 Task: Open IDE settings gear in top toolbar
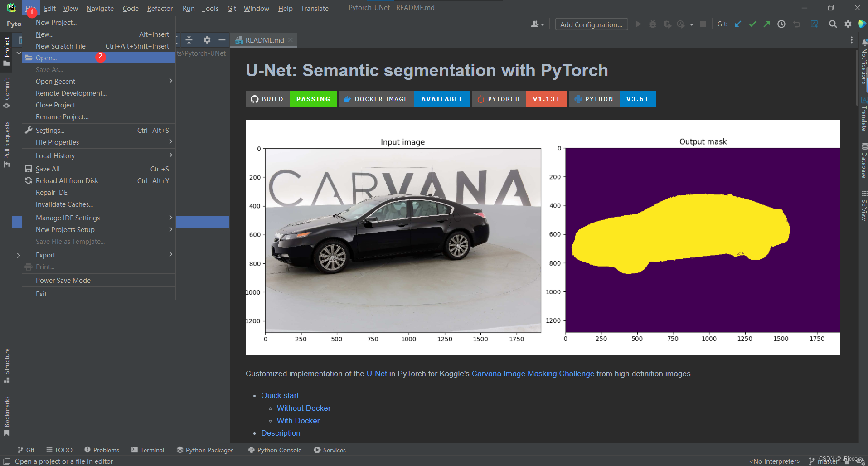point(848,24)
